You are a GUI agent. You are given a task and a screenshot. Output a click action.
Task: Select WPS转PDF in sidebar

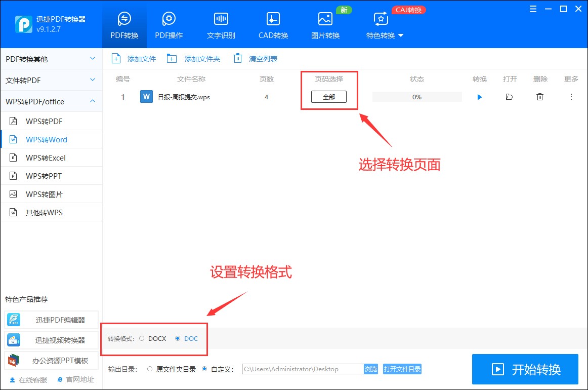51,121
